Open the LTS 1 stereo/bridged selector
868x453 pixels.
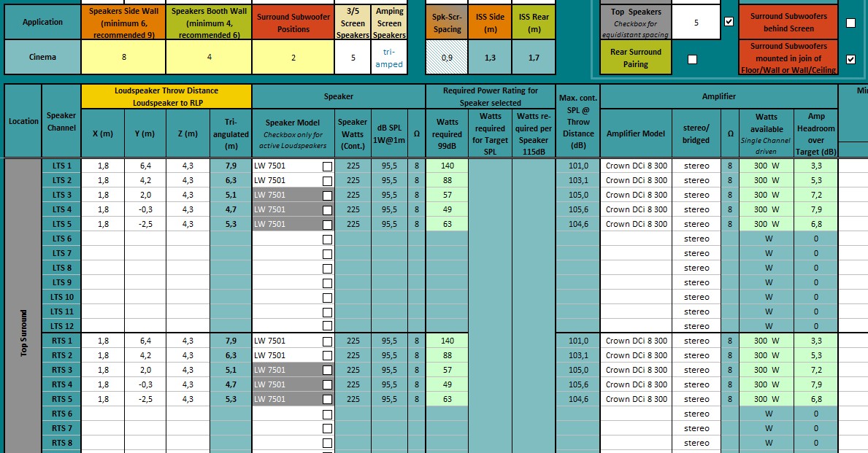click(696, 166)
